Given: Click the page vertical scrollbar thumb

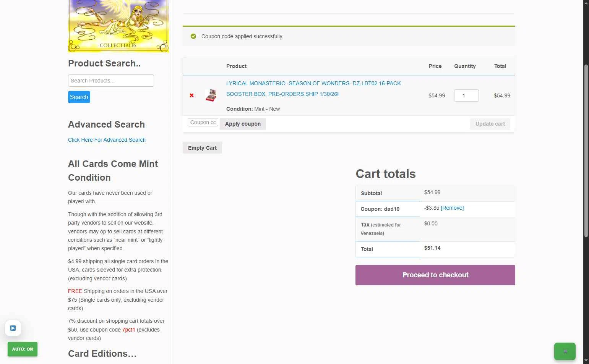Looking at the screenshot, I should point(586,151).
